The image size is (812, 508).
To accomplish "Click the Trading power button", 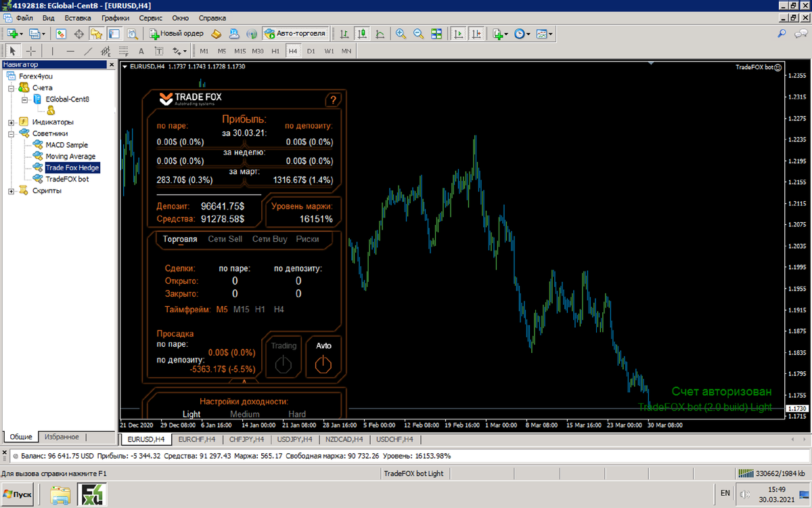I will [x=284, y=364].
